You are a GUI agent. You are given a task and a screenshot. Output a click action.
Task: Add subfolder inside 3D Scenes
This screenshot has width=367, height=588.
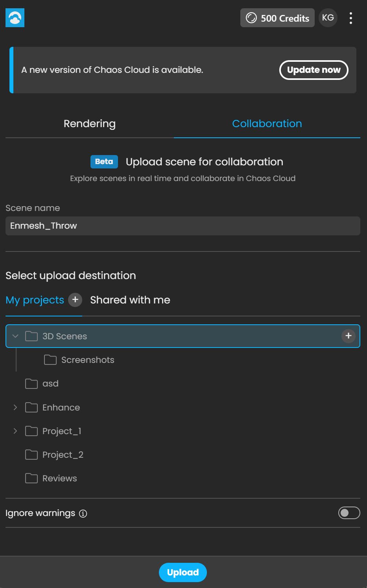click(x=349, y=336)
